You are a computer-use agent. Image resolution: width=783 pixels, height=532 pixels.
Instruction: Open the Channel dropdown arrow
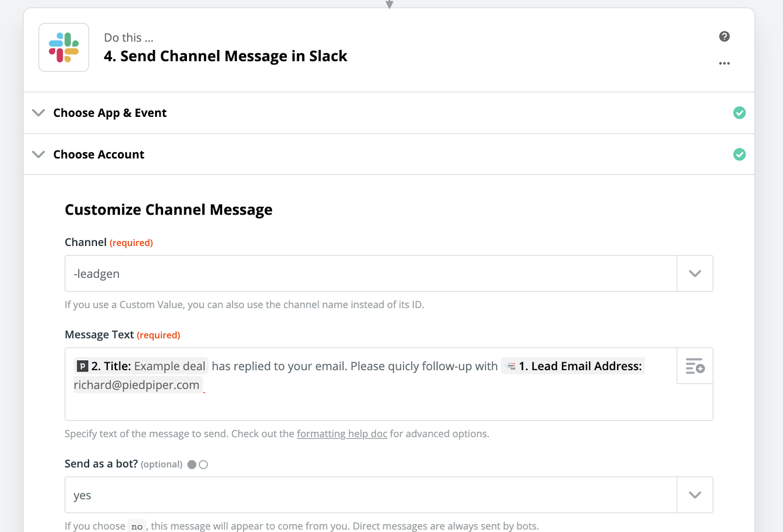(x=695, y=273)
